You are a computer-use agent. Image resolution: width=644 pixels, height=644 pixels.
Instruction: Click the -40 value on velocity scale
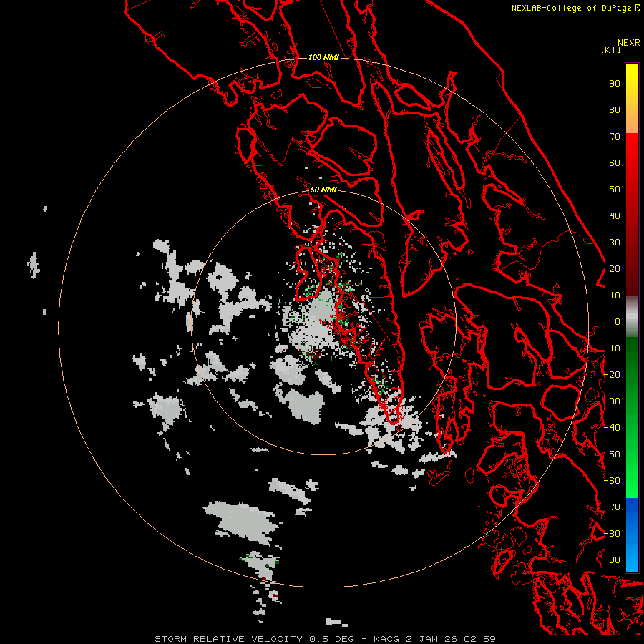tap(612, 428)
